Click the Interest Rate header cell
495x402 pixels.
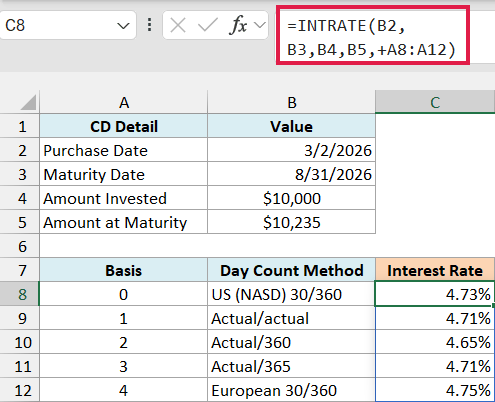click(435, 270)
